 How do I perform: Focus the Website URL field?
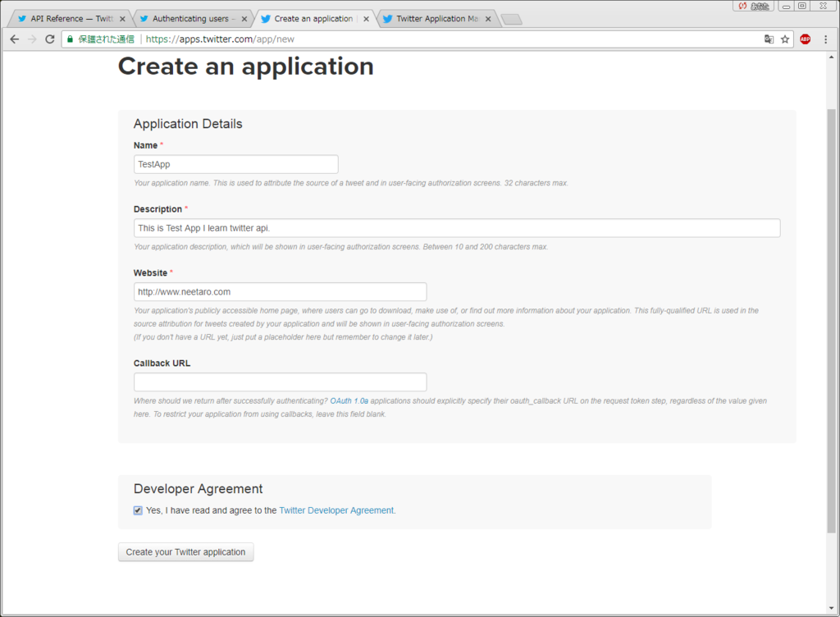point(281,292)
